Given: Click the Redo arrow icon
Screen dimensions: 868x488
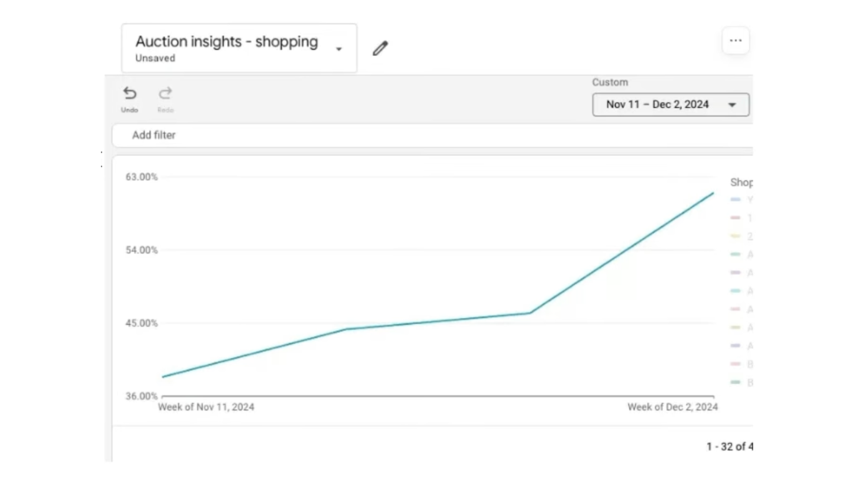Looking at the screenshot, I should pyautogui.click(x=165, y=93).
